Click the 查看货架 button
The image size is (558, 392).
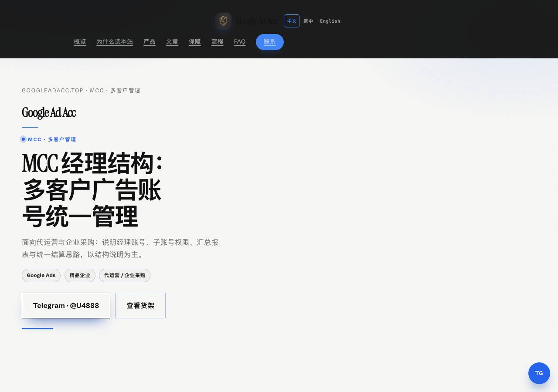coord(140,305)
